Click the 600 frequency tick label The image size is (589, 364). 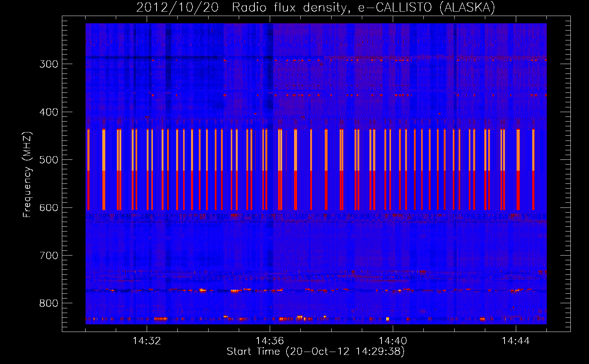point(49,208)
